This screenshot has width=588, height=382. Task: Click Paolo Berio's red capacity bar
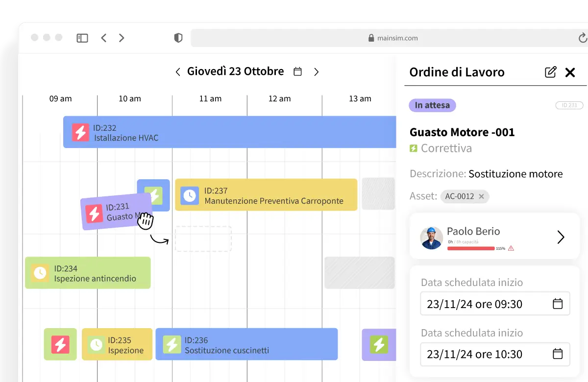(471, 249)
